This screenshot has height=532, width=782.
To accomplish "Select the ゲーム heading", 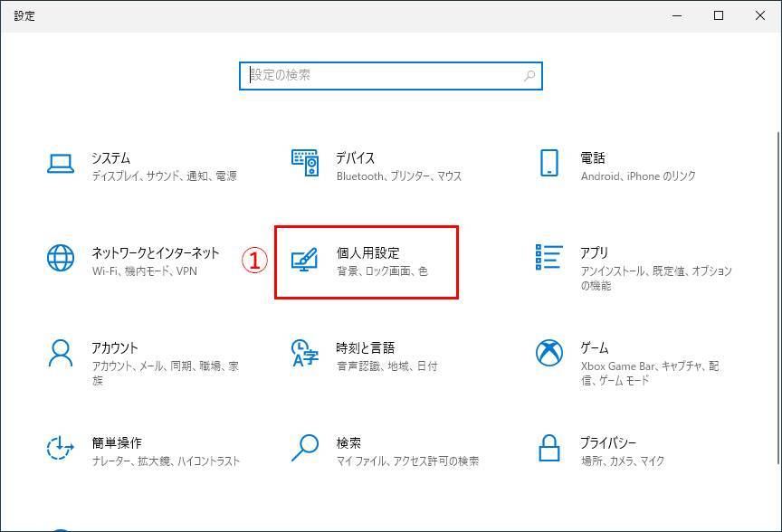I will [x=594, y=347].
